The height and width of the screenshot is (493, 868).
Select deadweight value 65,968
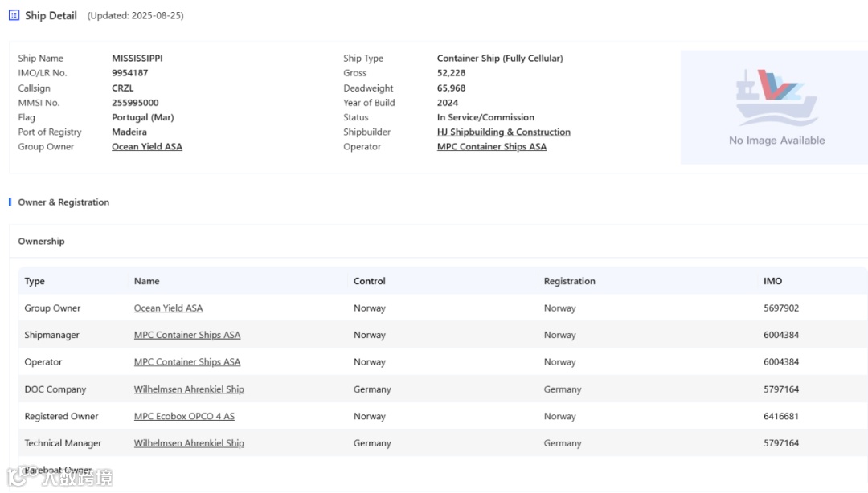[451, 88]
